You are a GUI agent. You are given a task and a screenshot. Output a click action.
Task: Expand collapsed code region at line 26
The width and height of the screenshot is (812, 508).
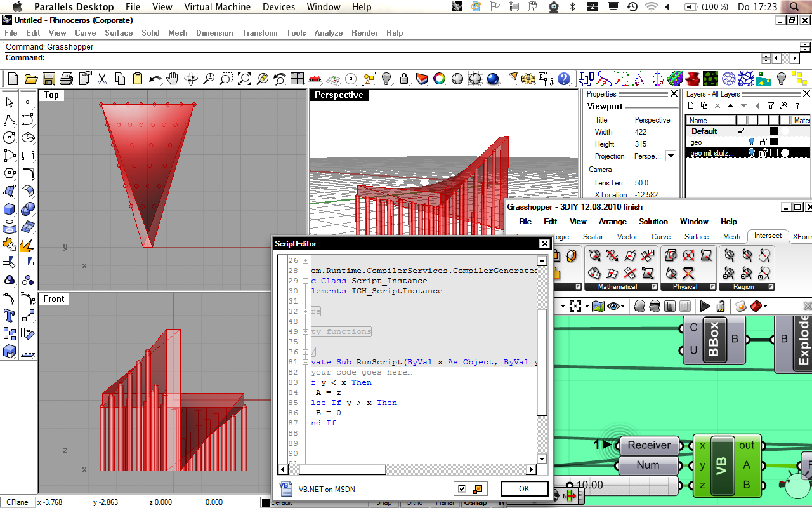coord(305,260)
